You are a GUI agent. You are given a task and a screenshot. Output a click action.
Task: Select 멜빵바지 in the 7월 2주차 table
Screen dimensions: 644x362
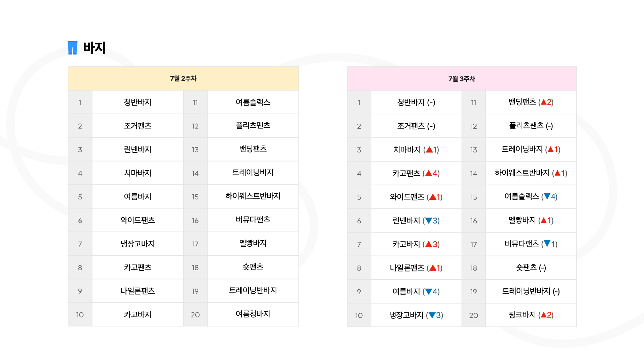pyautogui.click(x=253, y=243)
